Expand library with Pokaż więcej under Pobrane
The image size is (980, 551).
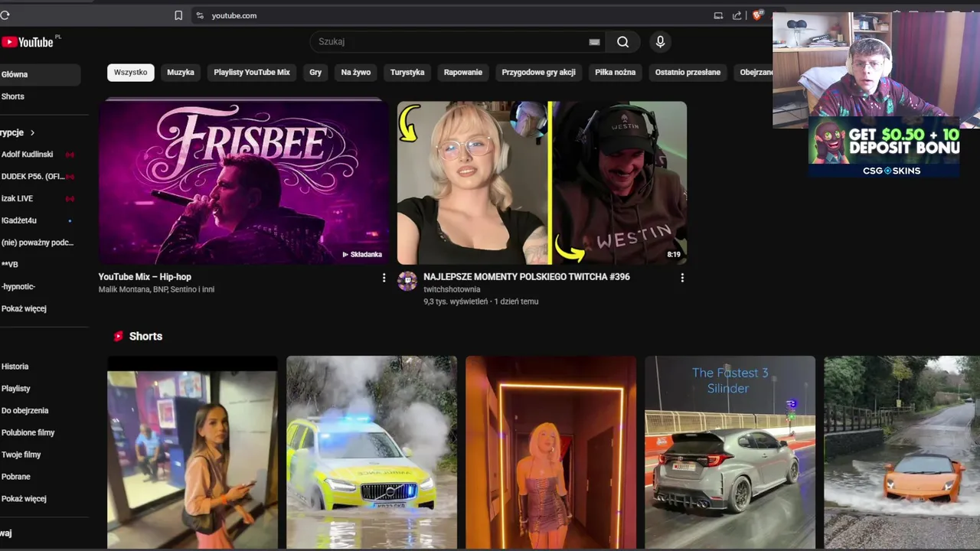pyautogui.click(x=24, y=498)
